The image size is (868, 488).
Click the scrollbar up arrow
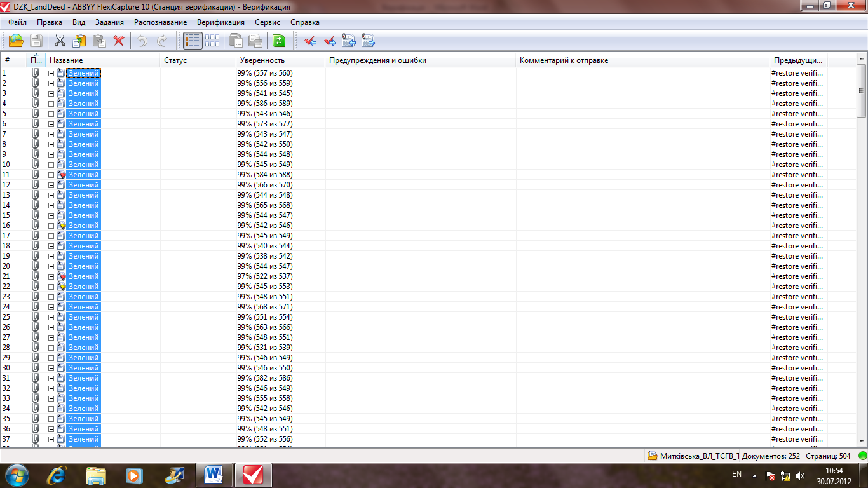(862, 60)
